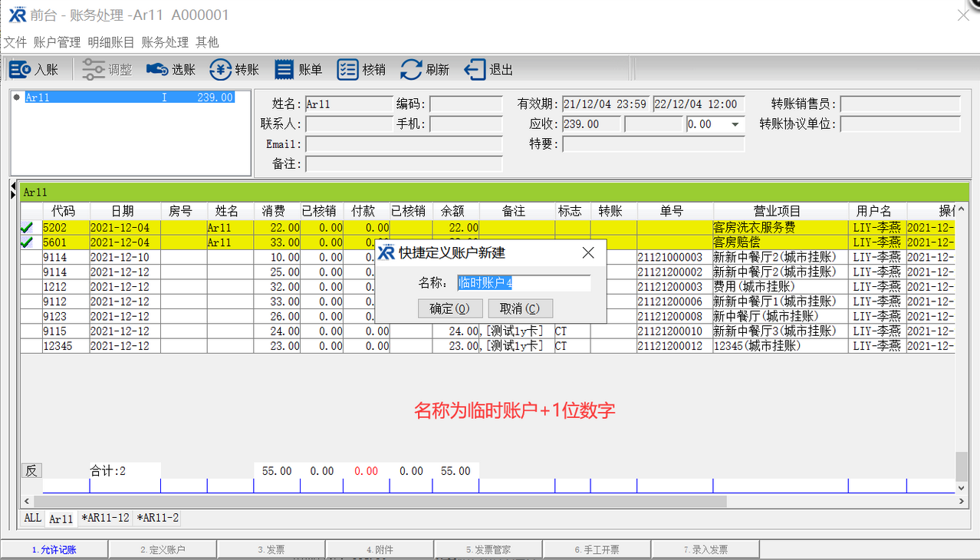Image resolution: width=980 pixels, height=560 pixels.
Task: Click the table's scroll-right arrow
Action: [x=962, y=502]
